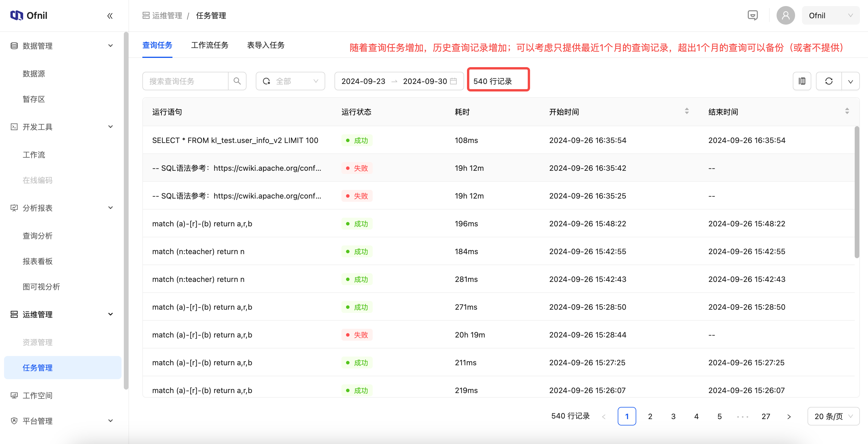Viewport: 868px width, 444px height.
Task: Select 任务管理 in sidebar
Action: click(63, 368)
